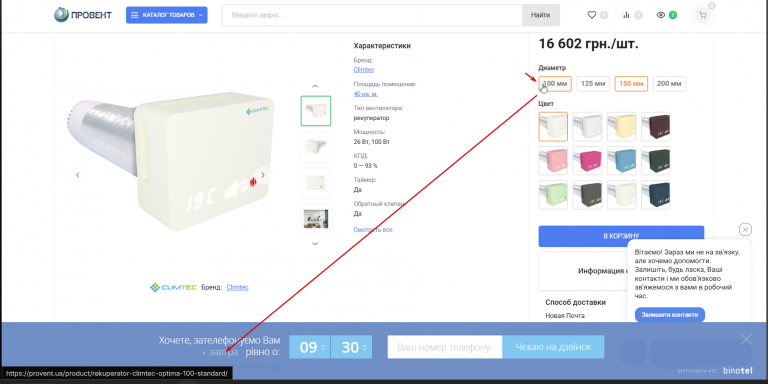The height and width of the screenshot is (384, 768).
Task: Open recently viewed via the eye icon
Action: pyautogui.click(x=661, y=15)
